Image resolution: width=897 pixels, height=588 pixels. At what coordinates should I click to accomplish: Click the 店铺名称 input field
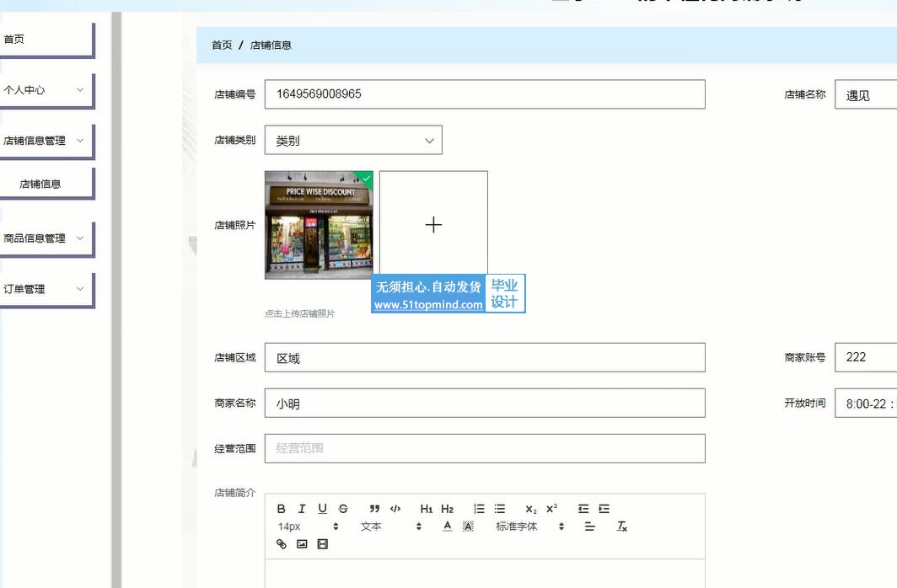point(866,94)
